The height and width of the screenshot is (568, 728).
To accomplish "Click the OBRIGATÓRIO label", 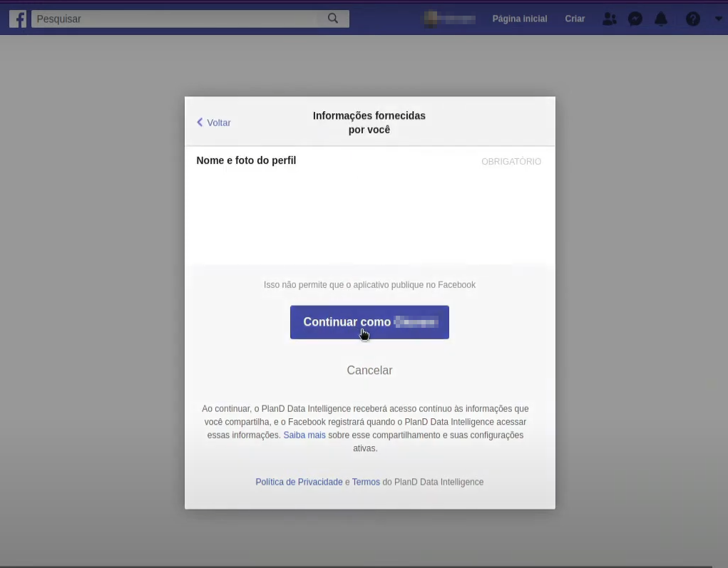I will [x=511, y=162].
